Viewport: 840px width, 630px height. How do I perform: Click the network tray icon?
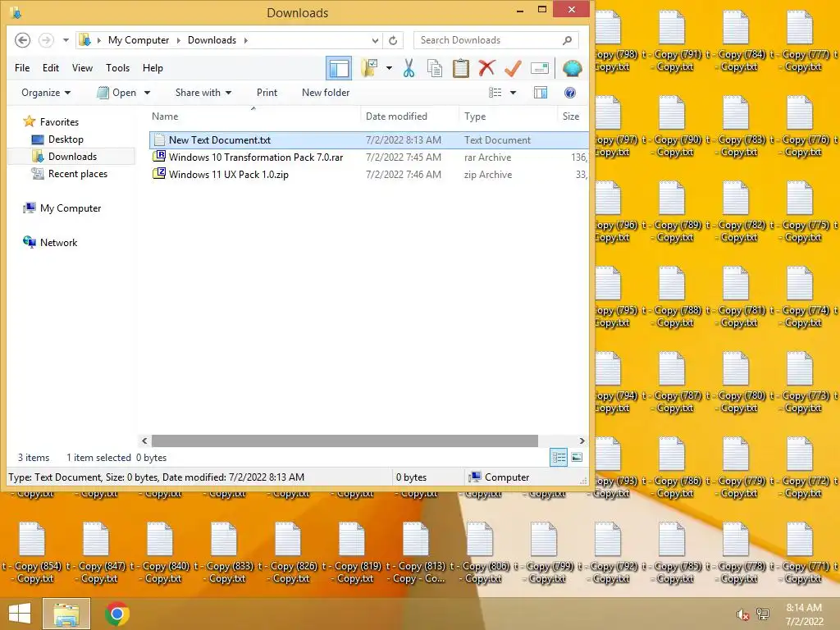click(763, 614)
